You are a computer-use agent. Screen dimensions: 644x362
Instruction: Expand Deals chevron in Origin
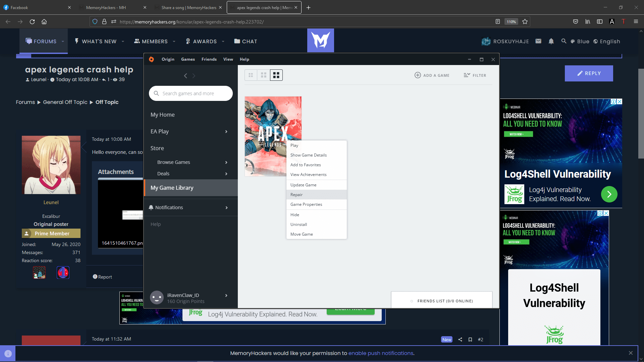pos(226,174)
